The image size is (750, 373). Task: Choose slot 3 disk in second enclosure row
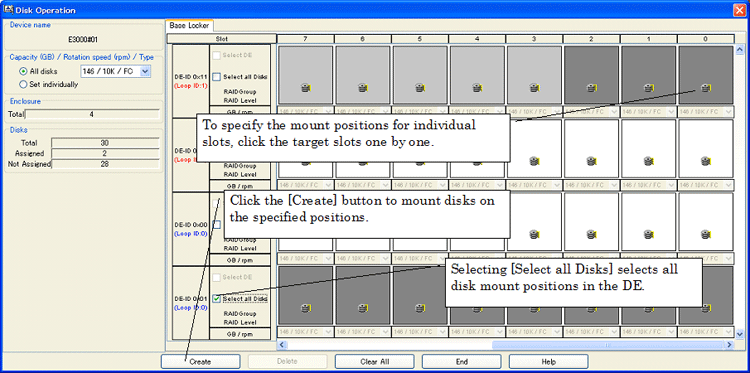click(x=534, y=148)
